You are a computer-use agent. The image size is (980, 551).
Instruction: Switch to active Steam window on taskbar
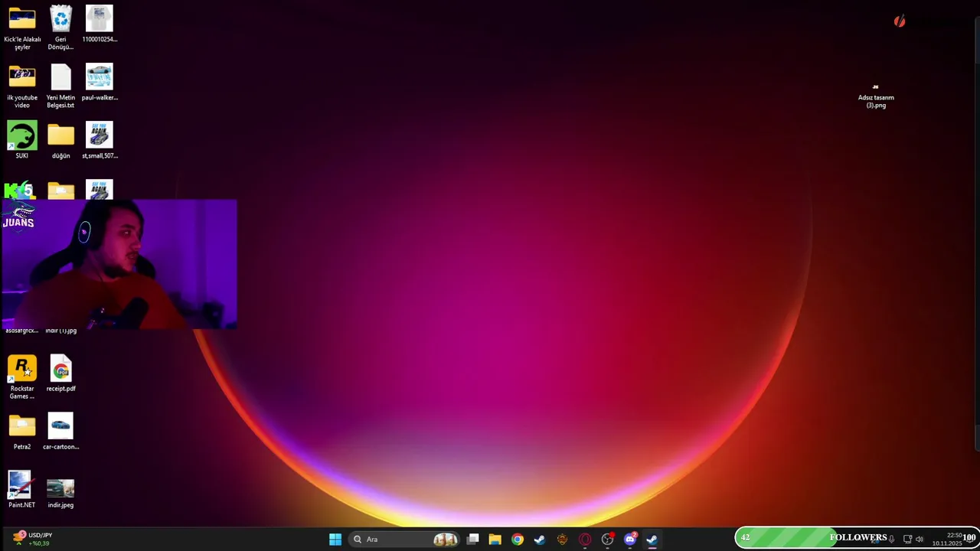coord(652,540)
